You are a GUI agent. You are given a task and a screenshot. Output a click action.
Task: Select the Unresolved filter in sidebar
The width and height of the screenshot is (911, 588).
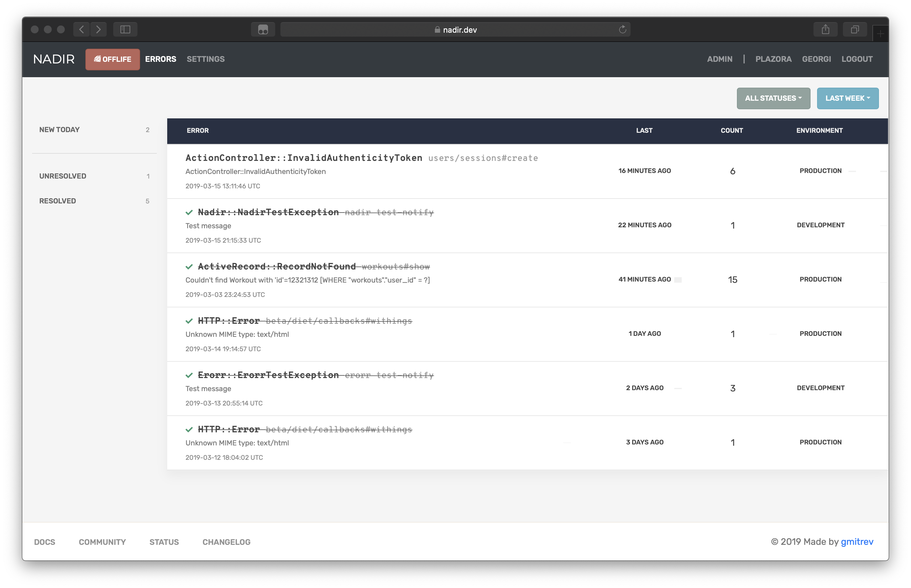click(63, 176)
